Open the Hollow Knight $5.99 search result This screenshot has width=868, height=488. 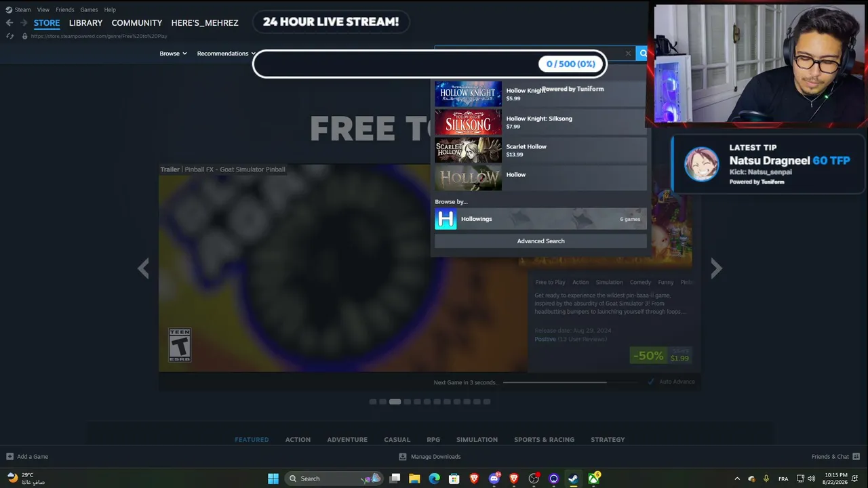(540, 94)
